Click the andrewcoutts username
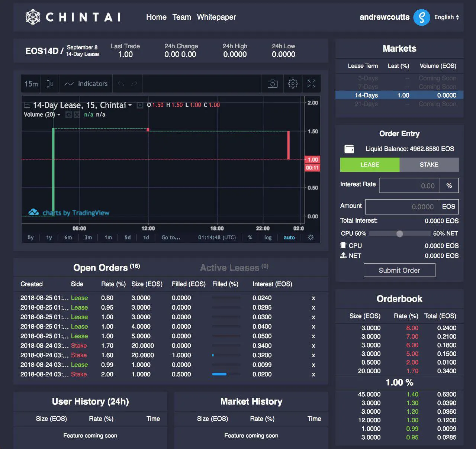476x449 pixels. click(385, 17)
